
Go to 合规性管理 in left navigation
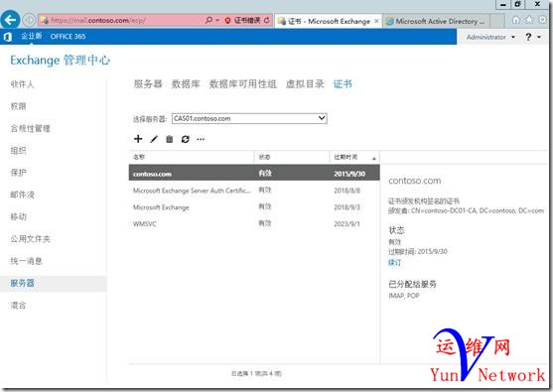pos(31,128)
